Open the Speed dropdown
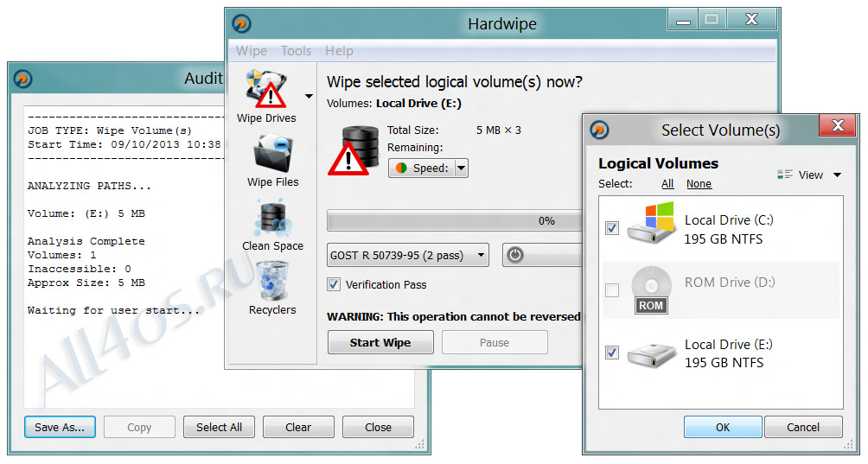868x464 pixels. point(461,168)
